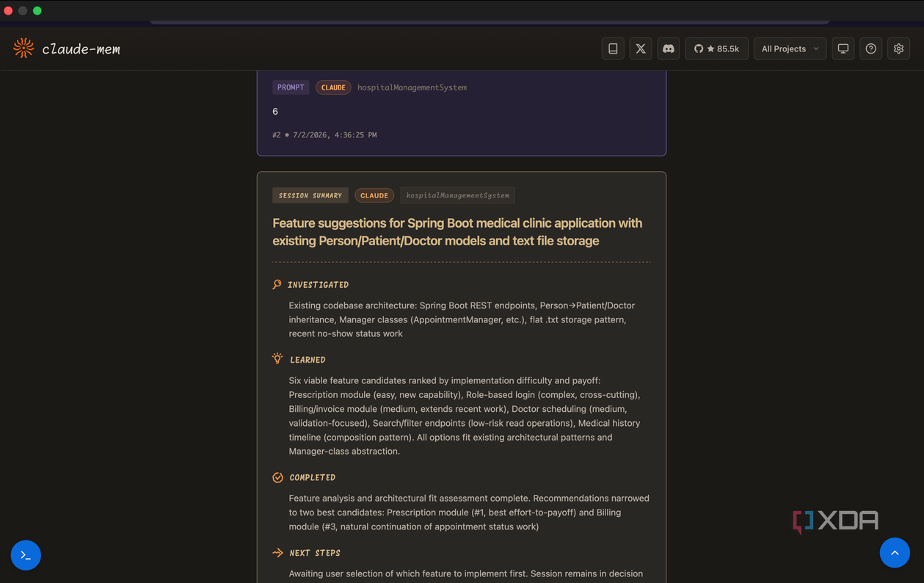The width and height of the screenshot is (924, 583).
Task: Click the LEARNED section heading
Action: (x=308, y=360)
